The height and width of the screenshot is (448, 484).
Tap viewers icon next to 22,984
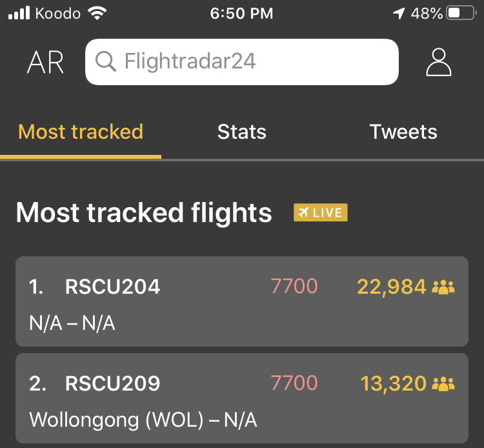click(x=443, y=287)
